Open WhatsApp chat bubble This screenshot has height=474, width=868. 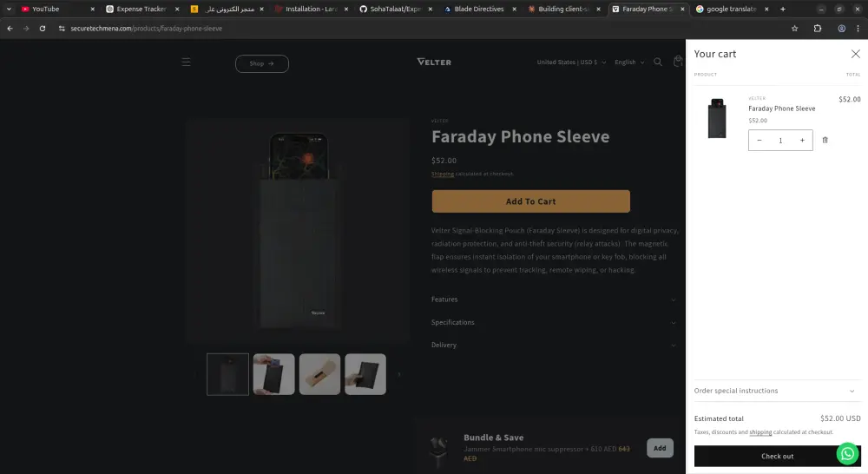click(847, 453)
